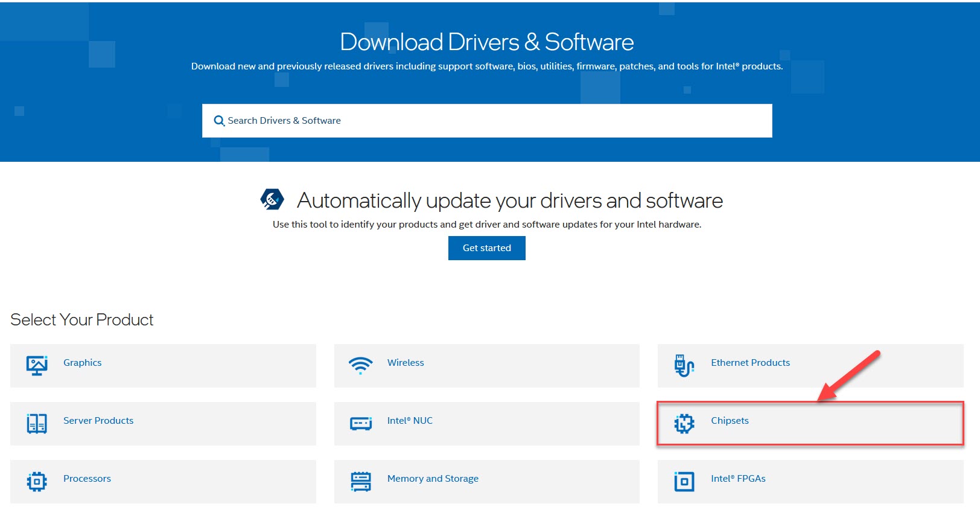Open the Graphics product link

[82, 363]
